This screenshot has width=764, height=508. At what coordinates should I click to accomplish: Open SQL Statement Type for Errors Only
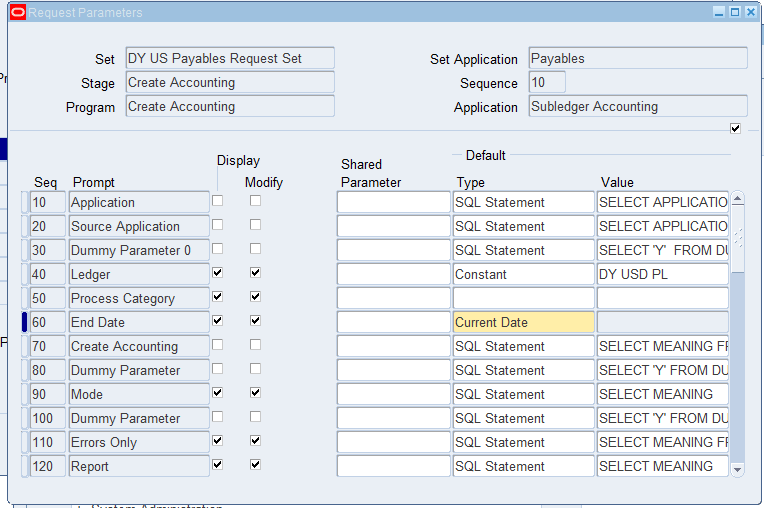pos(523,442)
